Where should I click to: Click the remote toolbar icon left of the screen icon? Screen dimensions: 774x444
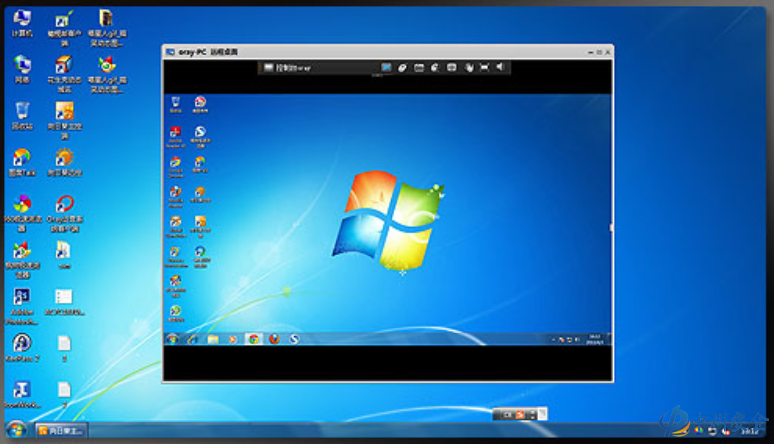click(435, 68)
